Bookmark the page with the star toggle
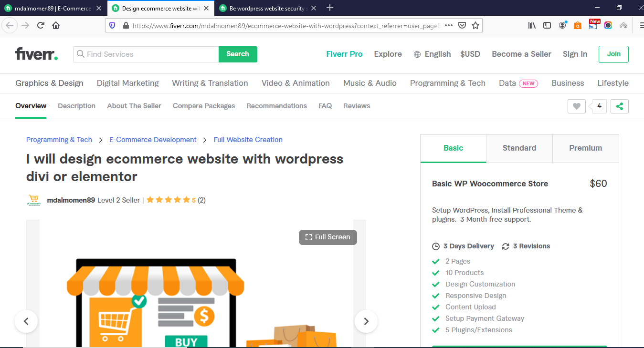 point(475,25)
